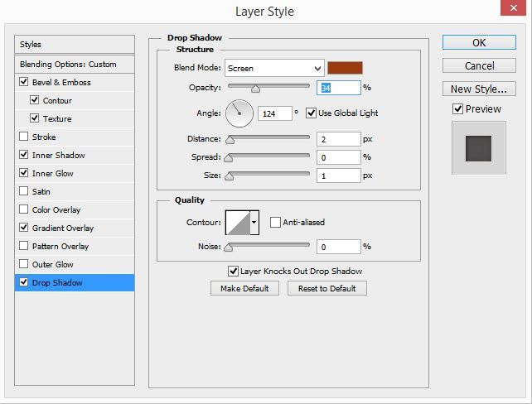
Task: Open the Gradient Overlay settings
Action: pyautogui.click(x=63, y=228)
